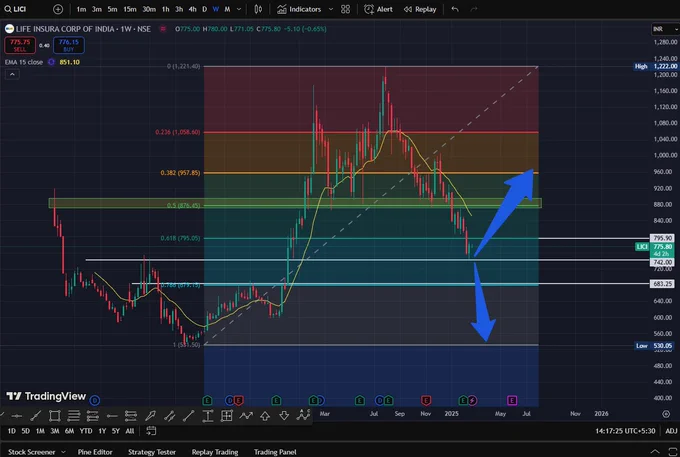Set range to YTD
The width and height of the screenshot is (680, 457).
85,431
